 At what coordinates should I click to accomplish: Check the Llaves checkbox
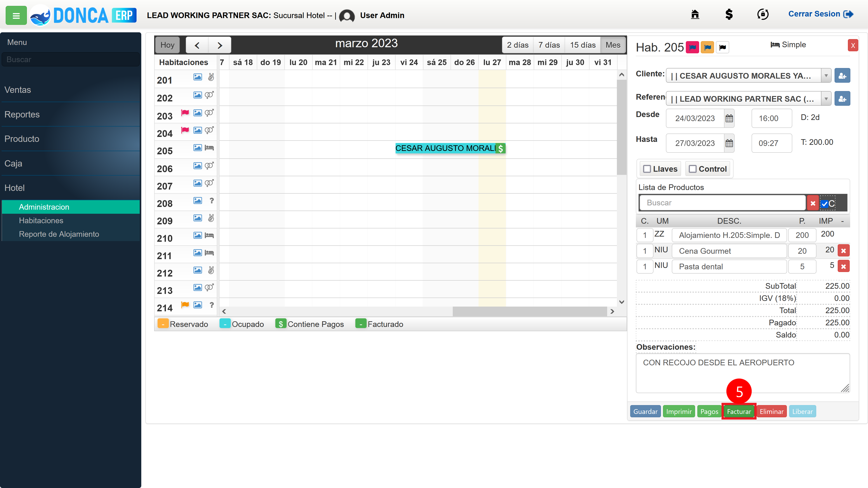tap(647, 169)
